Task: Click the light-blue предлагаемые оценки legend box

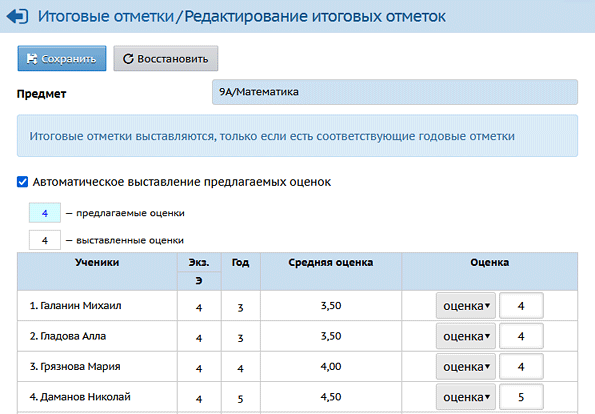Action: point(45,213)
